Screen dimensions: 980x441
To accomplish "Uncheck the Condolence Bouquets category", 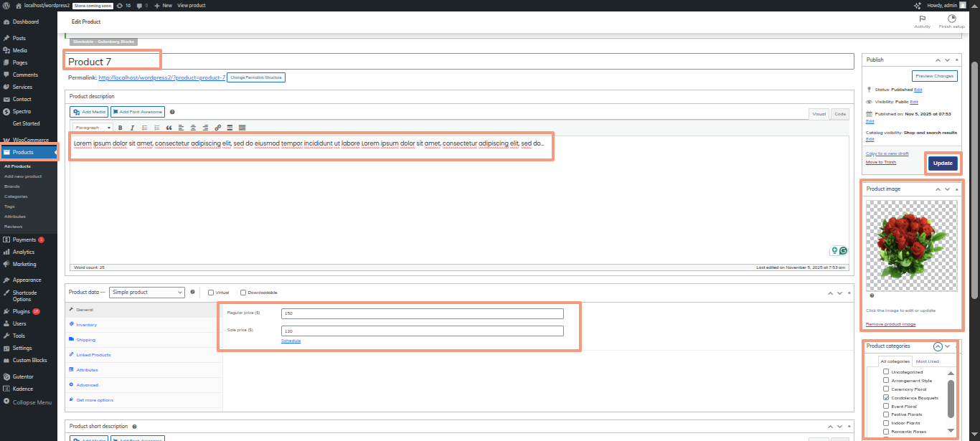I will 886,397.
